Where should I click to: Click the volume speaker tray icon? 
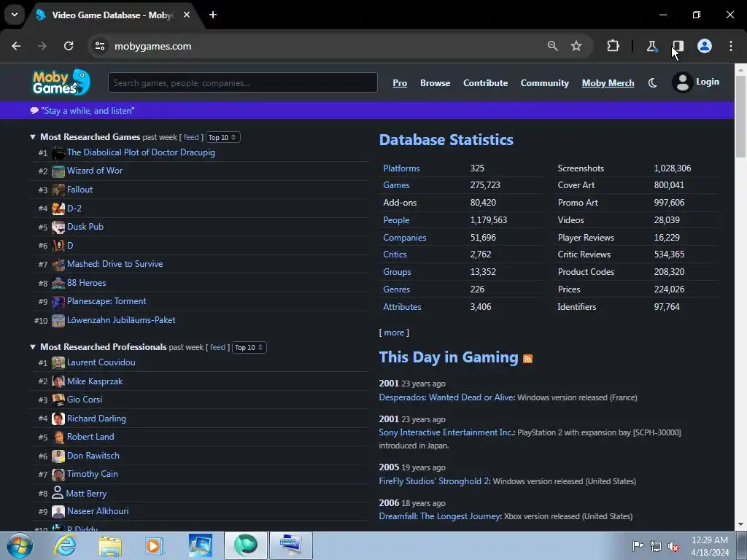click(673, 546)
